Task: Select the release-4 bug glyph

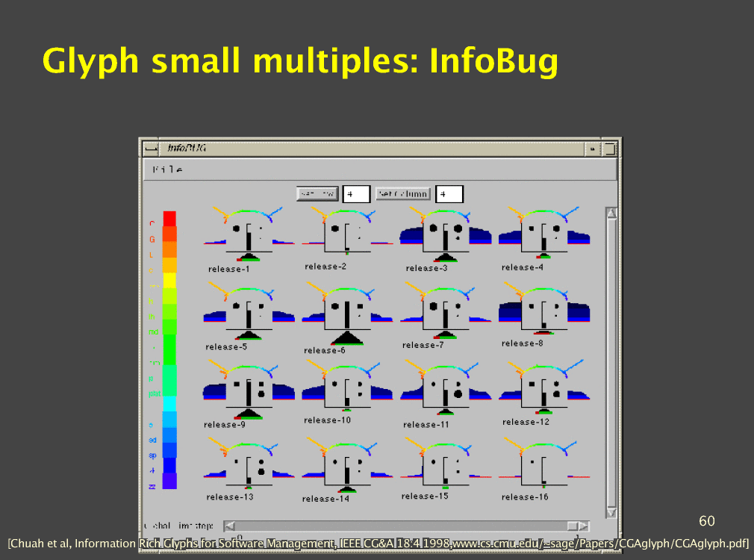Action: (544, 233)
